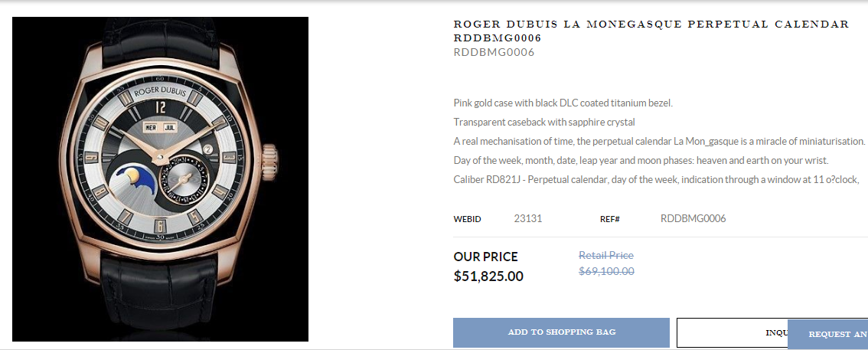
Task: Click the OUR PRICE heading
Action: 485,257
